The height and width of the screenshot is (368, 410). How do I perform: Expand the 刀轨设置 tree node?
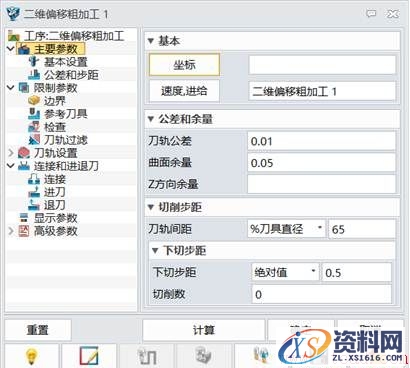(11, 153)
